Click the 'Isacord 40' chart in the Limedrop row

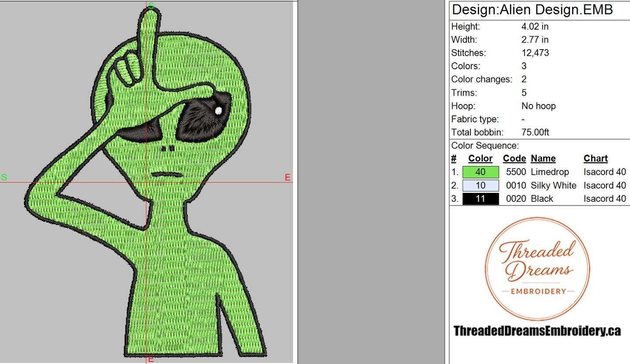[605, 172]
